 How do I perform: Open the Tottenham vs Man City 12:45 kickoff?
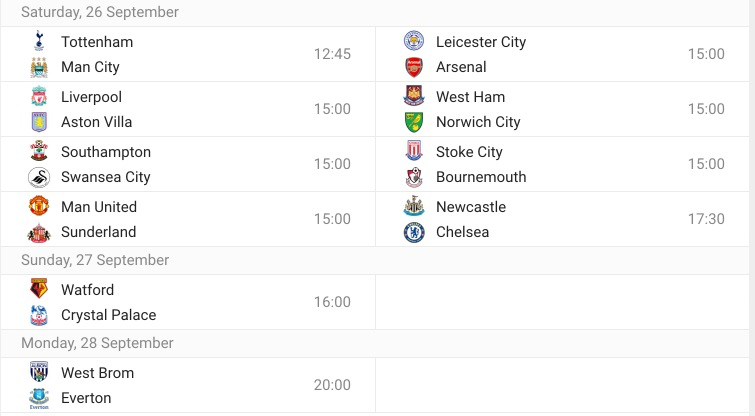click(x=332, y=54)
